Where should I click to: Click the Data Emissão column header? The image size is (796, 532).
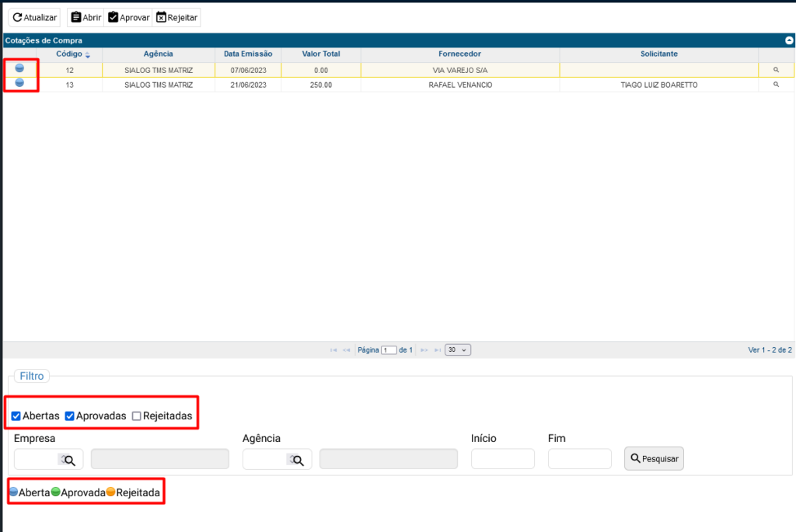point(248,54)
